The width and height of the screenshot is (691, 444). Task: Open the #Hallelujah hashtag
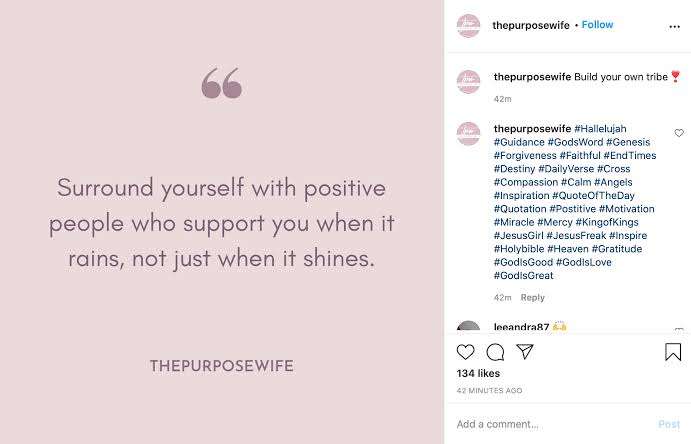coord(600,129)
